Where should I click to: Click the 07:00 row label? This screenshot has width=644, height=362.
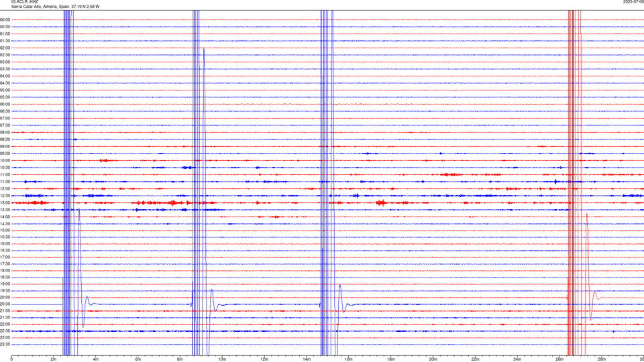[5, 118]
